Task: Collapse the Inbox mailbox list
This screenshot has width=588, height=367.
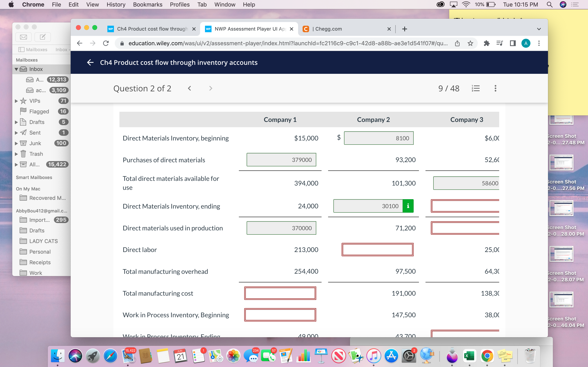Action: [x=16, y=69]
